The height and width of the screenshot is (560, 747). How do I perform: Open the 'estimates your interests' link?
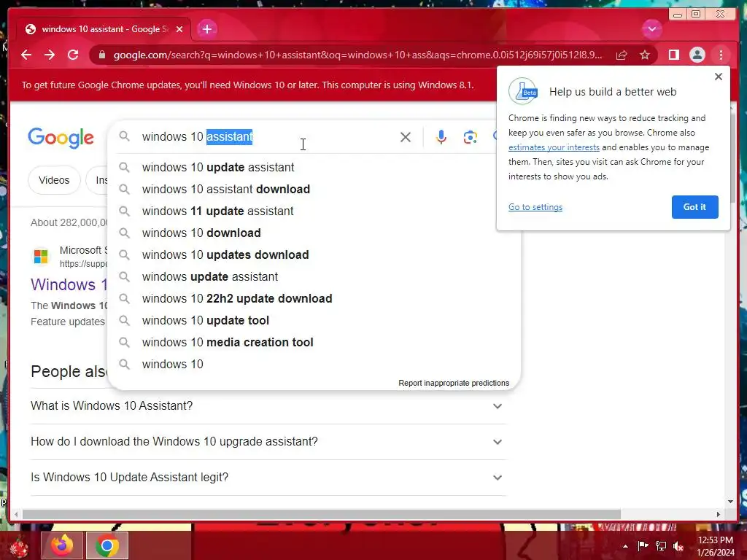(x=554, y=147)
